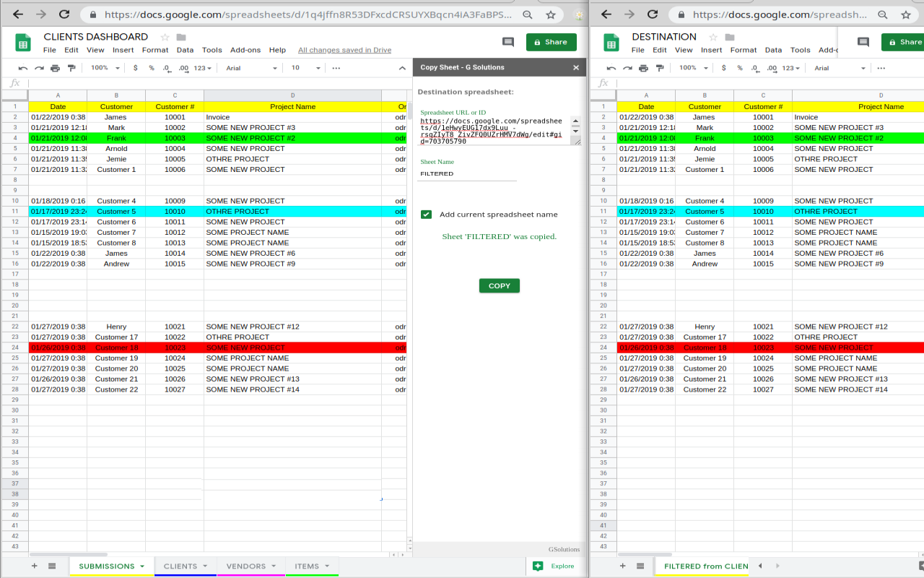Bookmark the page with the left browser star

point(552,14)
